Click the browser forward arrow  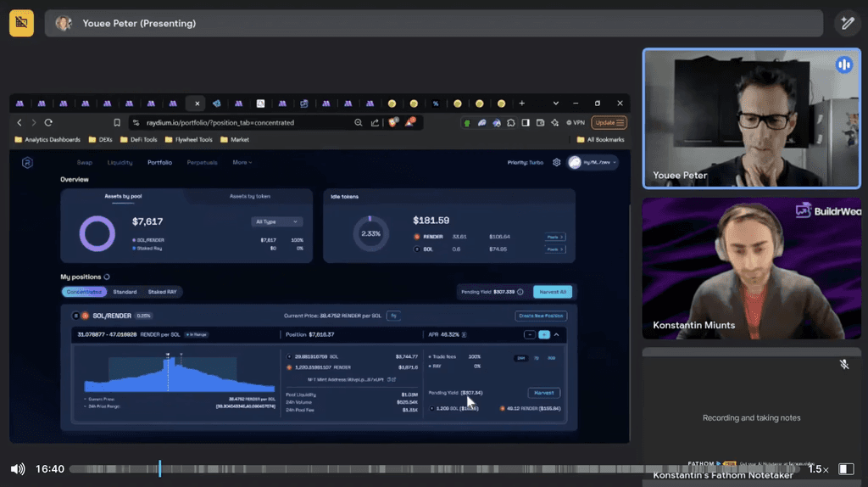pos(34,122)
